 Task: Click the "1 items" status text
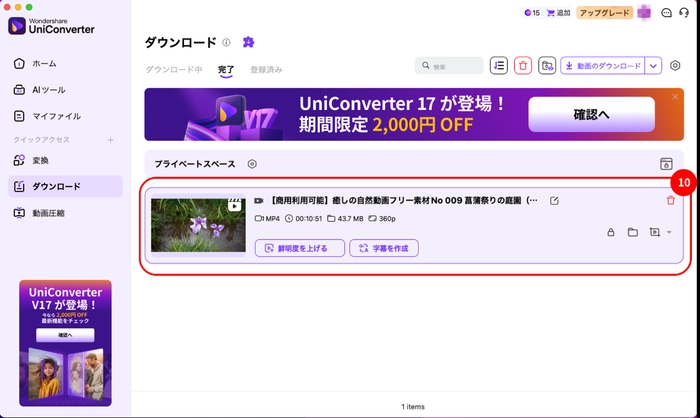(x=413, y=407)
